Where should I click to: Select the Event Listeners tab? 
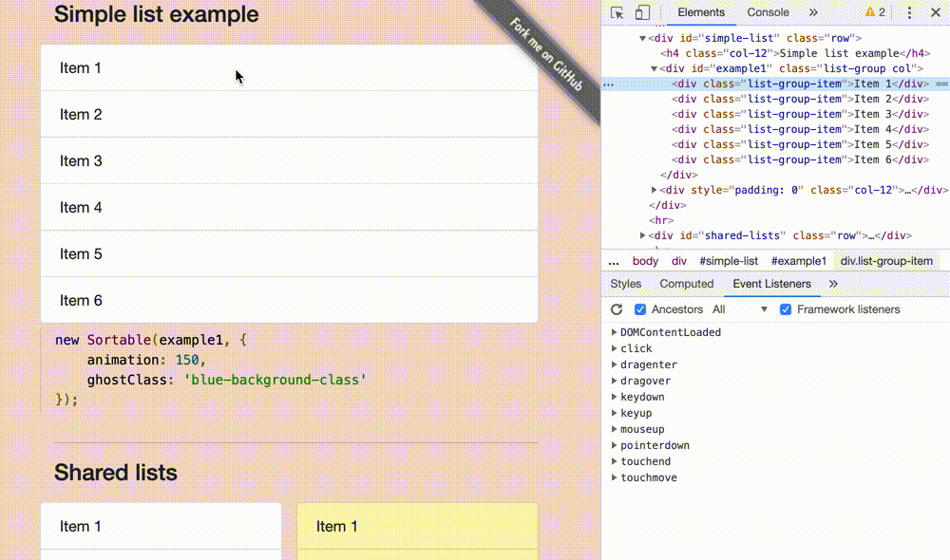(771, 284)
